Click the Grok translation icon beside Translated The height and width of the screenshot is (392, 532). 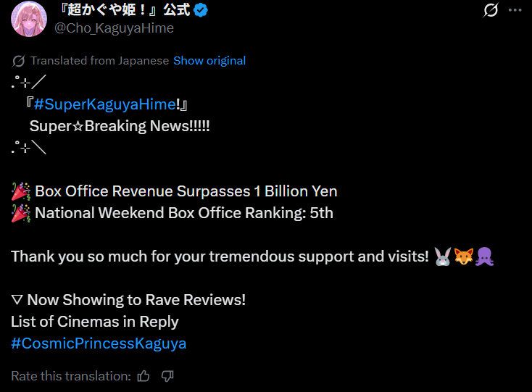pos(18,61)
